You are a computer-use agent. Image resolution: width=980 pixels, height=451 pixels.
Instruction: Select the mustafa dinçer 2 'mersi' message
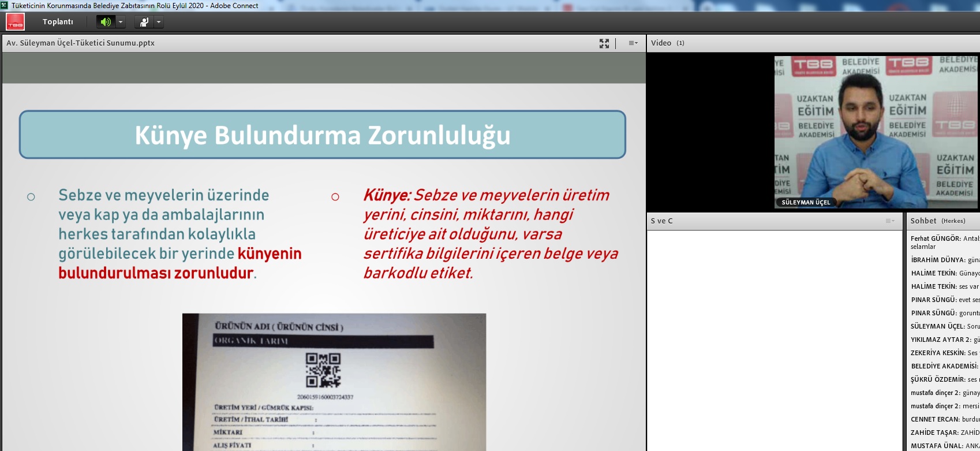[945, 406]
